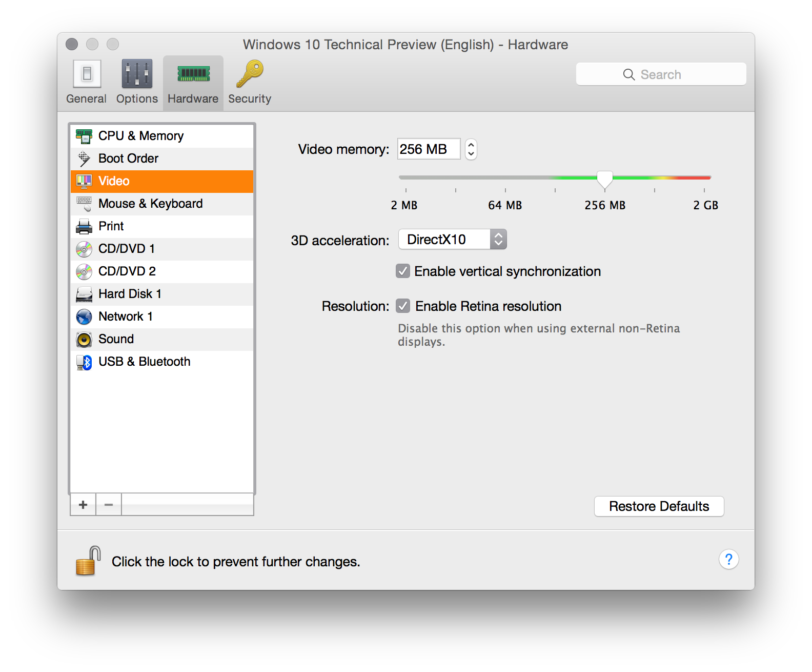This screenshot has width=812, height=672.
Task: Click the General switch icon in toolbar
Action: point(87,74)
